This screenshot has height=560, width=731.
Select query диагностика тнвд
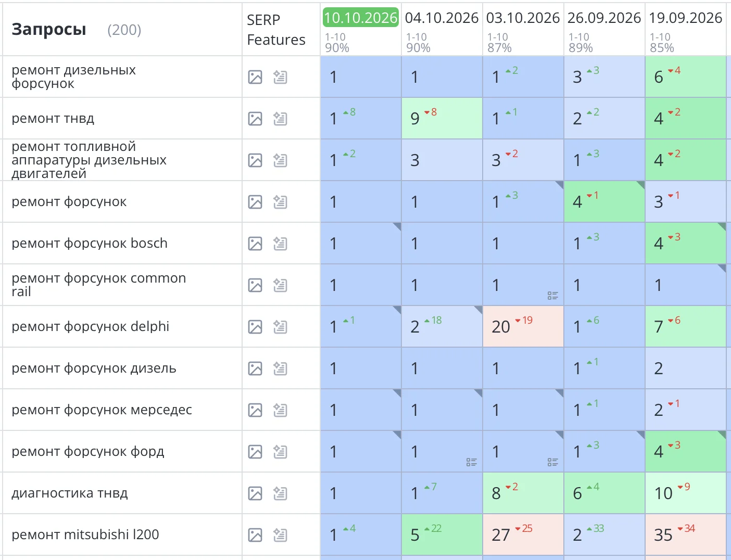click(69, 493)
